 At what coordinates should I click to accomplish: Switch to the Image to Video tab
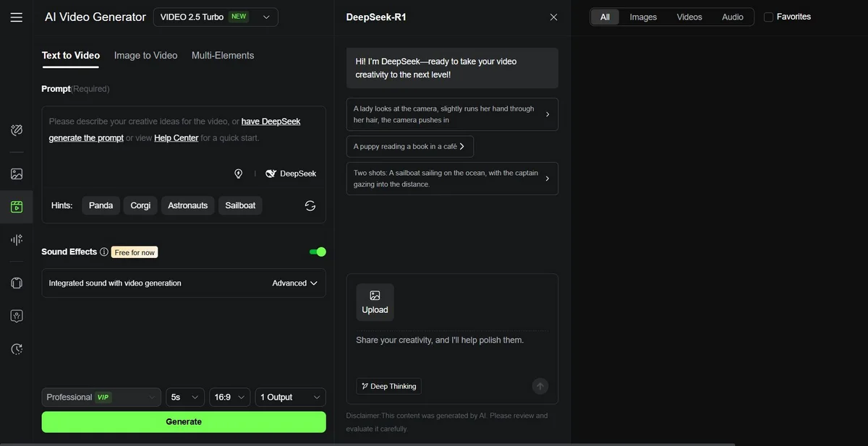(145, 56)
